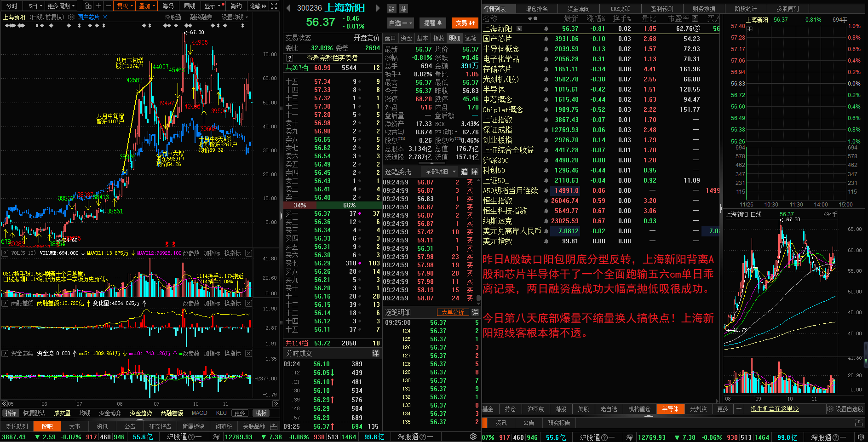Switch to 盘口 tab
868x442 pixels.
(x=390, y=38)
